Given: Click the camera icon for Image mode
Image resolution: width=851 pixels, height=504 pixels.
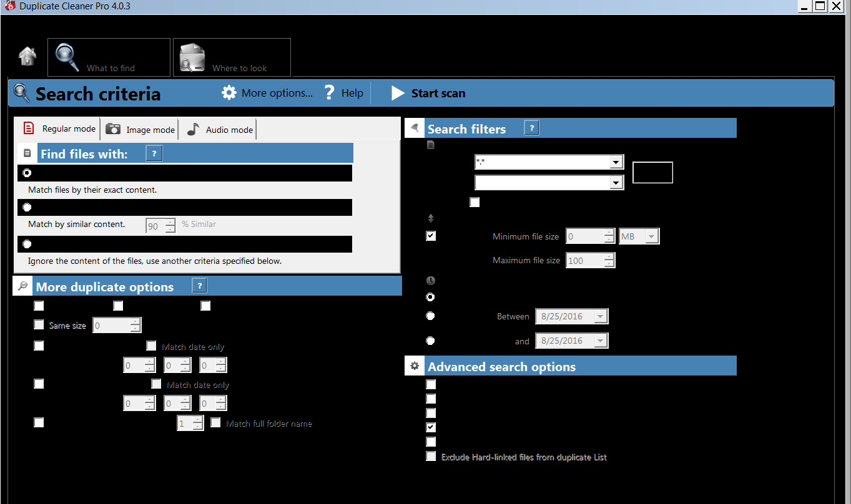Looking at the screenshot, I should tap(113, 129).
